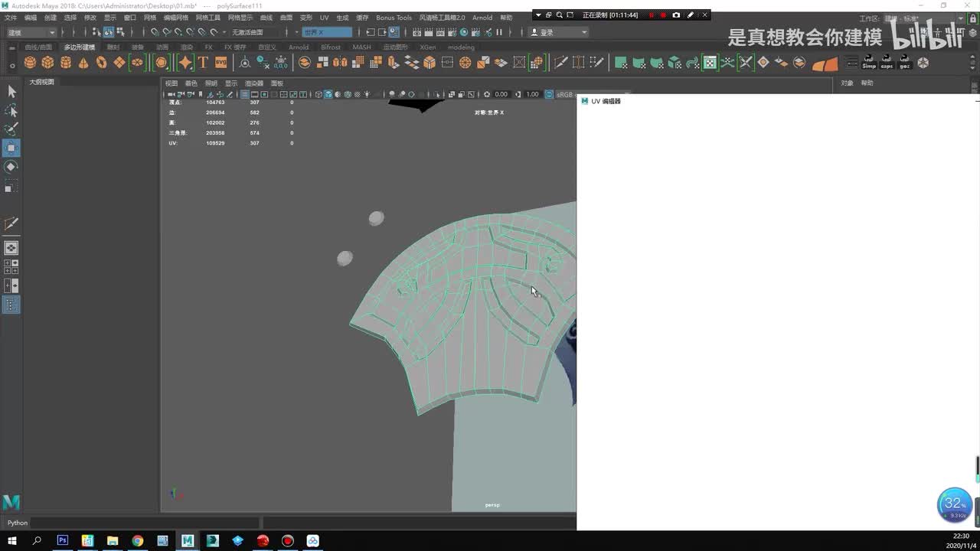
Task: Open the 世界 X symmetry dropdown
Action: click(x=328, y=32)
